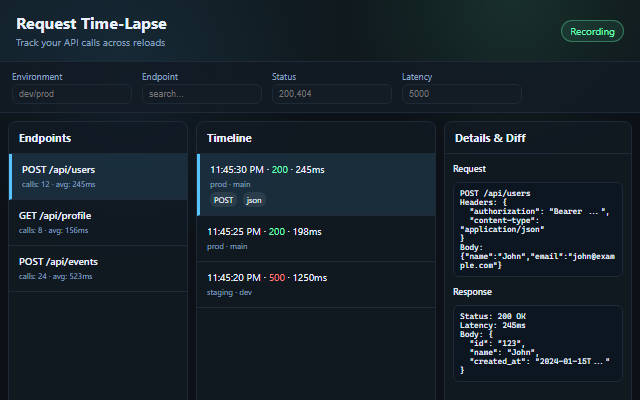Select the GET /api/profile endpoint
Image resolution: width=640 pixels, height=400 pixels.
point(98,222)
